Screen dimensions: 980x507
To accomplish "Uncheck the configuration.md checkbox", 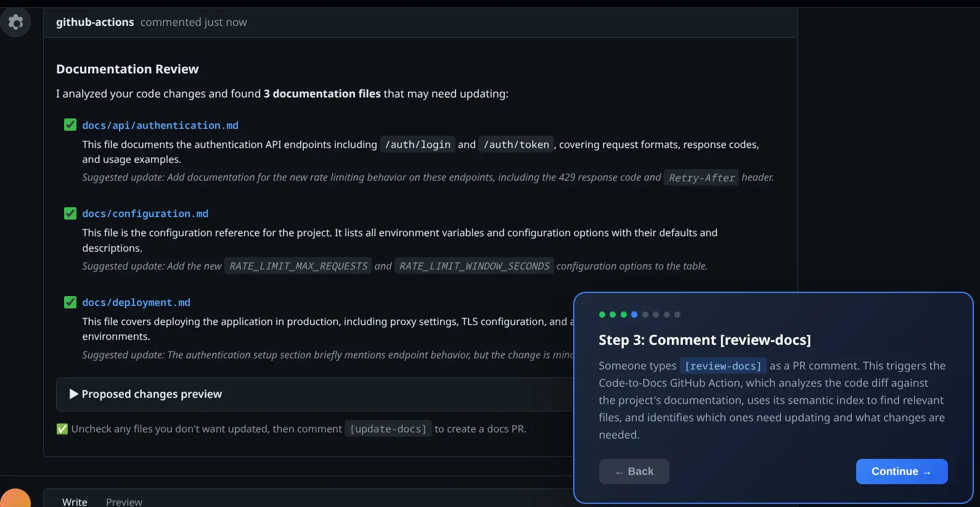I will click(x=70, y=213).
